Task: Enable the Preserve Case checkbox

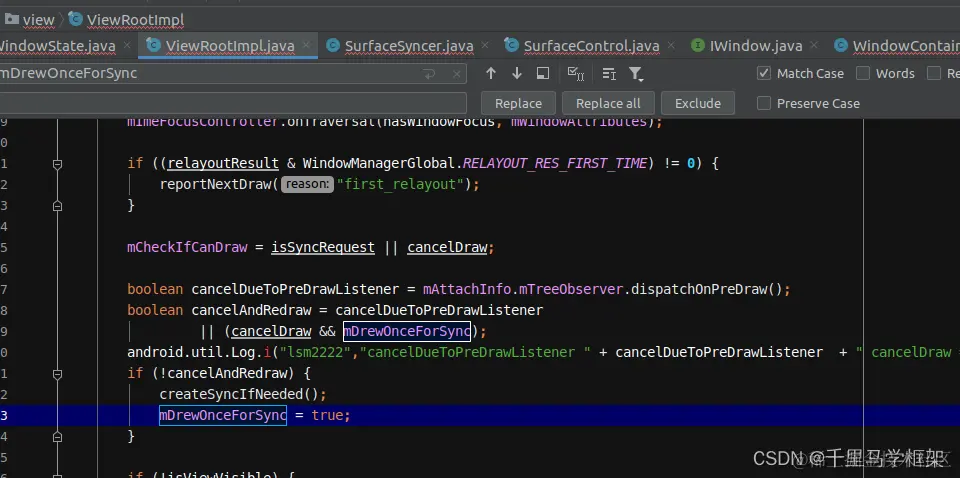Action: (x=763, y=103)
